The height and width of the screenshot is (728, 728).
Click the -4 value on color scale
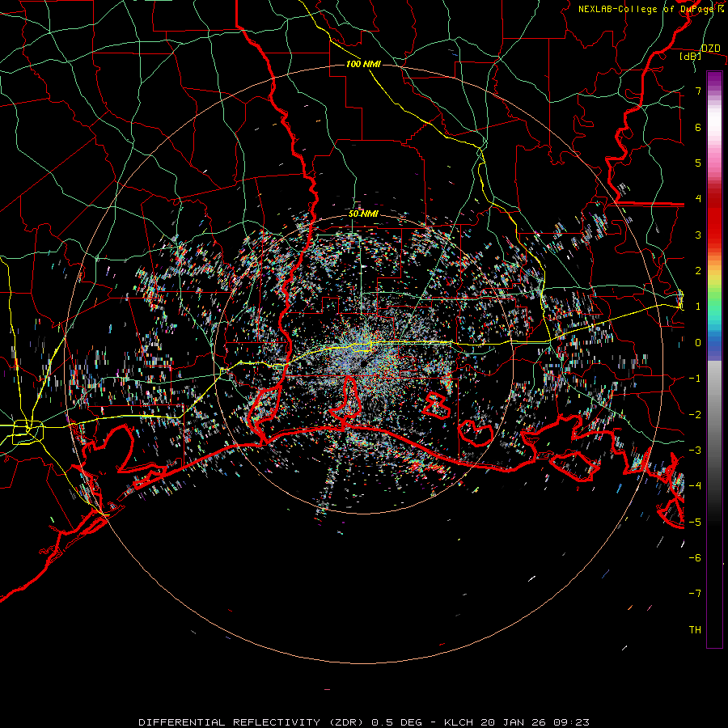(695, 486)
